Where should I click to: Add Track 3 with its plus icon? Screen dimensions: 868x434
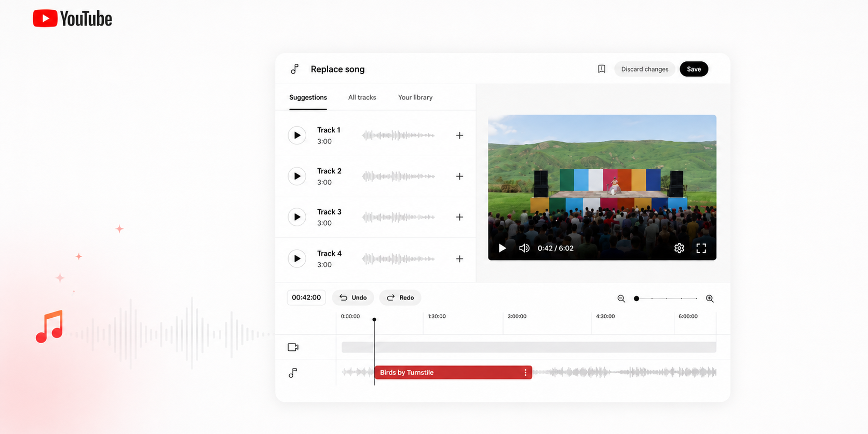click(459, 217)
